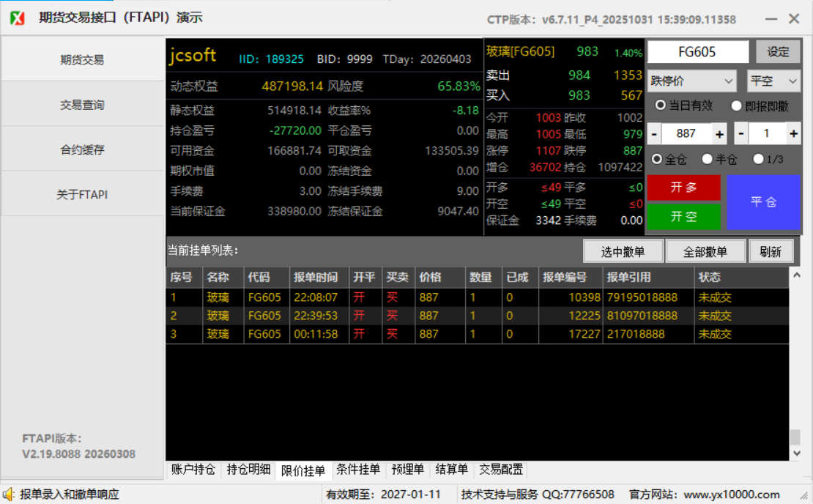The height and width of the screenshot is (504, 813).
Task: Click the FTAPI app logo icon
Action: click(x=18, y=18)
